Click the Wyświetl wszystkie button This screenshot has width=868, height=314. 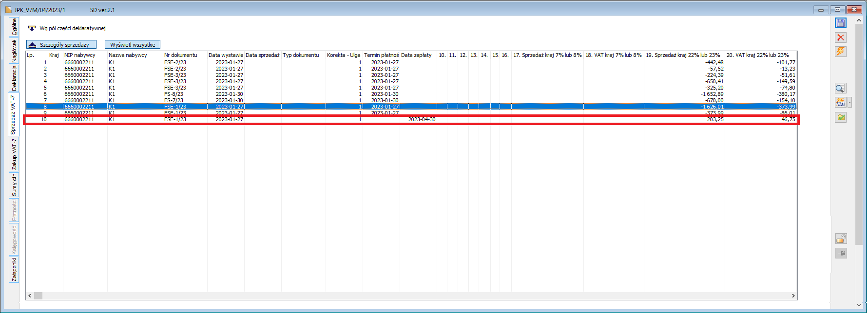coord(133,44)
